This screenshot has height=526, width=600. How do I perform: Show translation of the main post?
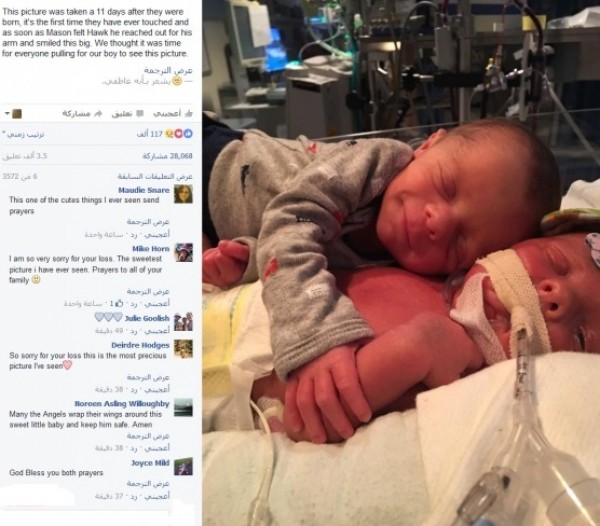(x=168, y=70)
